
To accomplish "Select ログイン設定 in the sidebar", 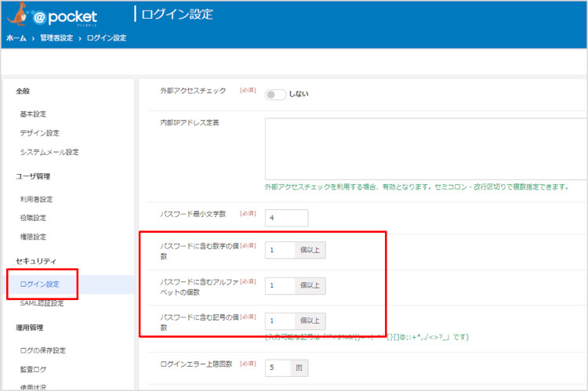I will pyautogui.click(x=40, y=284).
